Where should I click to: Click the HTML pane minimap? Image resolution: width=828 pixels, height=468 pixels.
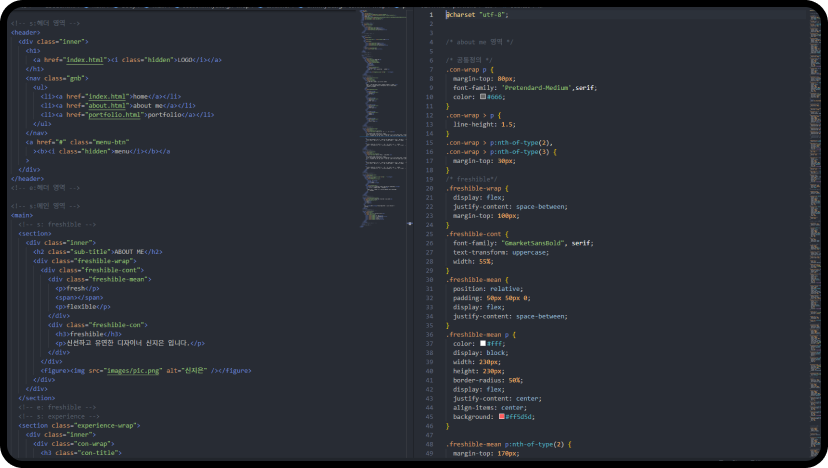[x=384, y=119]
